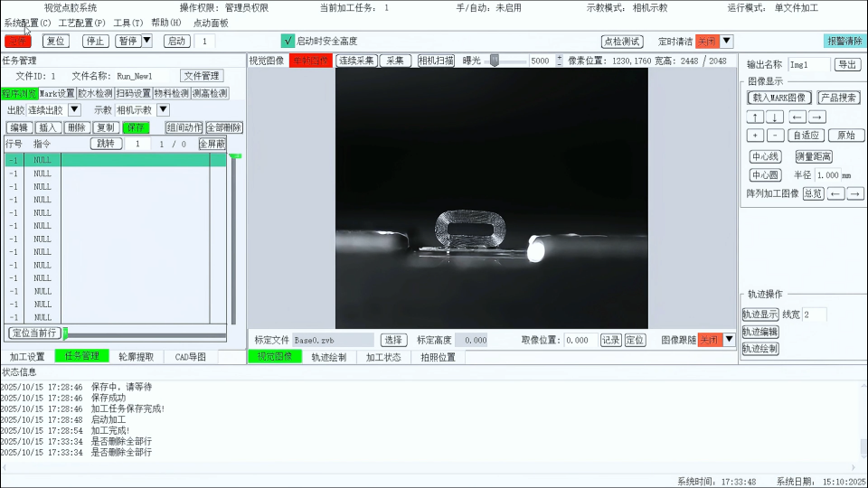Click 报警清除 button
This screenshot has height=488, width=868.
pos(844,41)
